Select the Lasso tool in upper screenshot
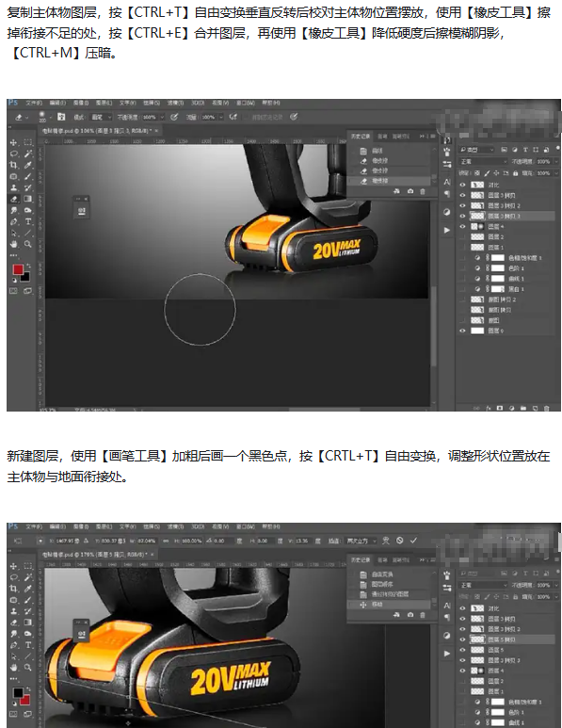 coord(14,154)
